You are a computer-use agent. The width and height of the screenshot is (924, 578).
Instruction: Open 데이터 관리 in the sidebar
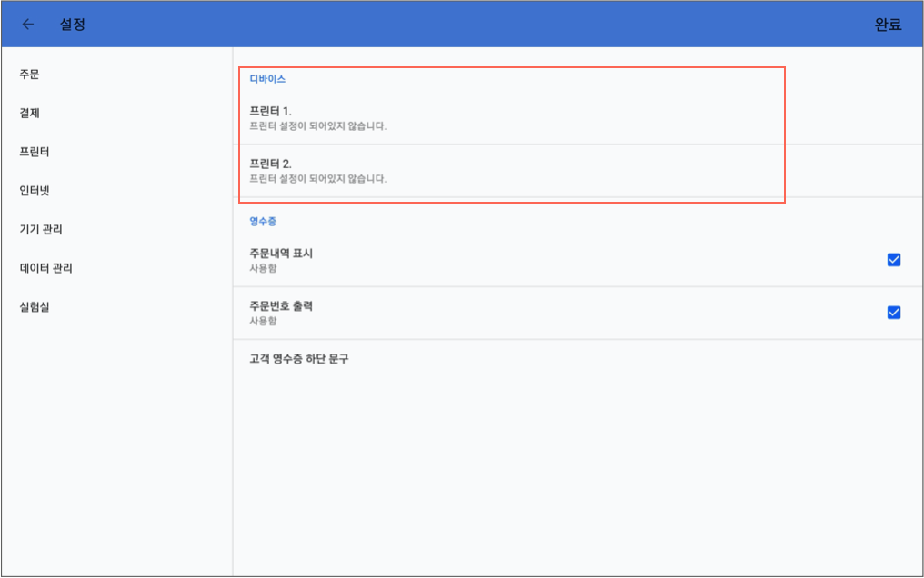(x=46, y=268)
